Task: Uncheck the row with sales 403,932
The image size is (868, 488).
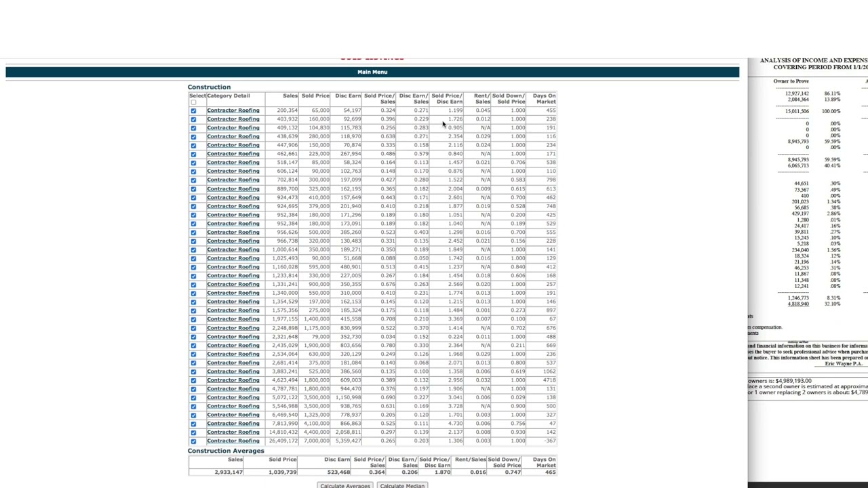Action: point(193,119)
